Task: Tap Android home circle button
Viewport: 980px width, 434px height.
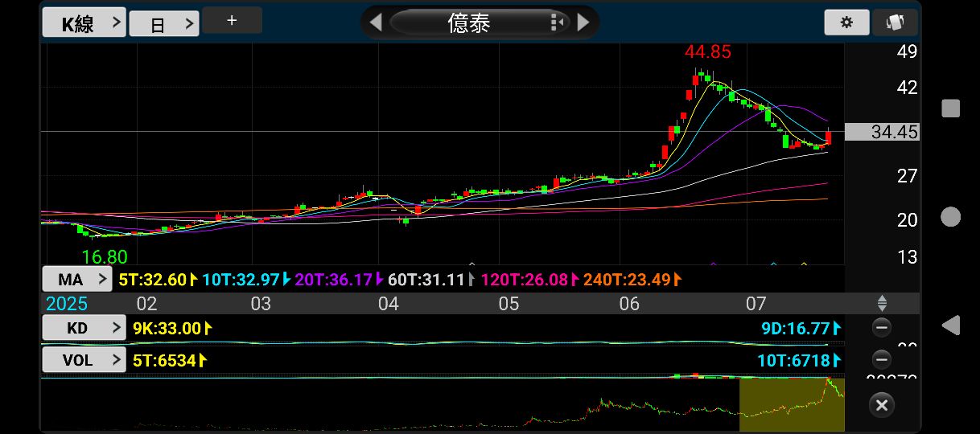Action: coord(951,216)
